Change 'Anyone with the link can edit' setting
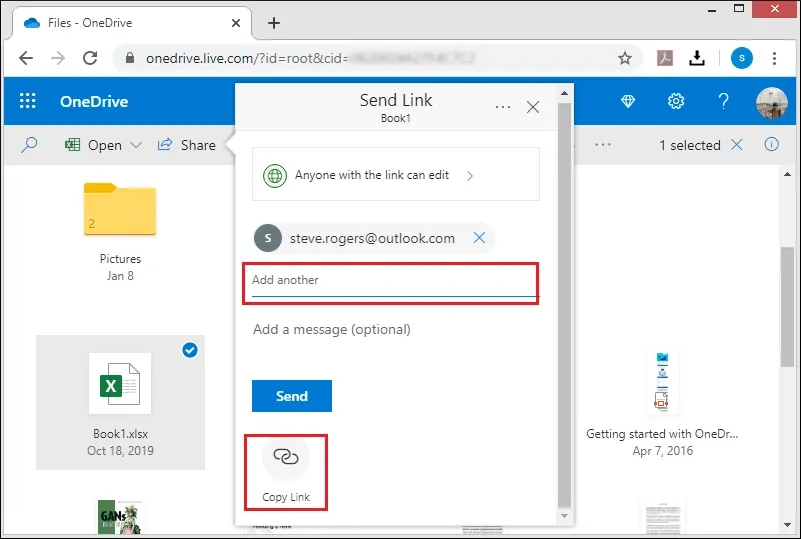Screen dimensions: 801x539 396,175
